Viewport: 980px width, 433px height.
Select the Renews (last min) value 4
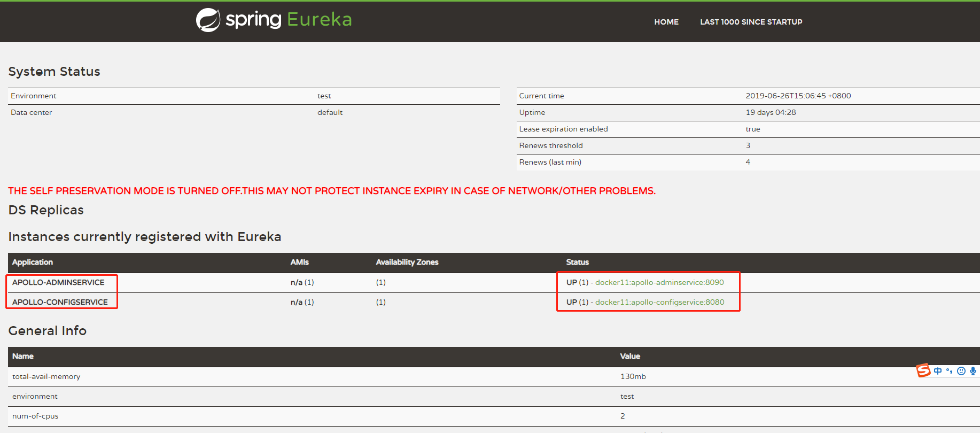click(x=748, y=162)
